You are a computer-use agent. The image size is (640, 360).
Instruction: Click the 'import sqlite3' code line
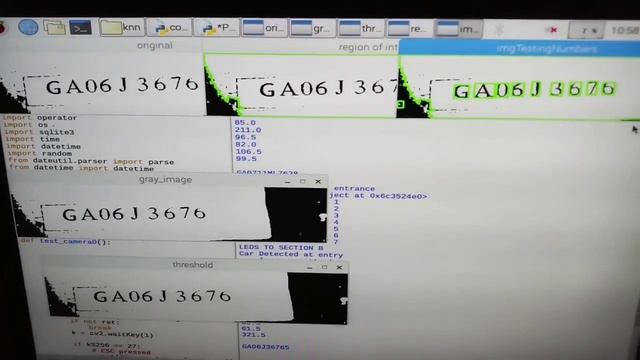point(40,132)
